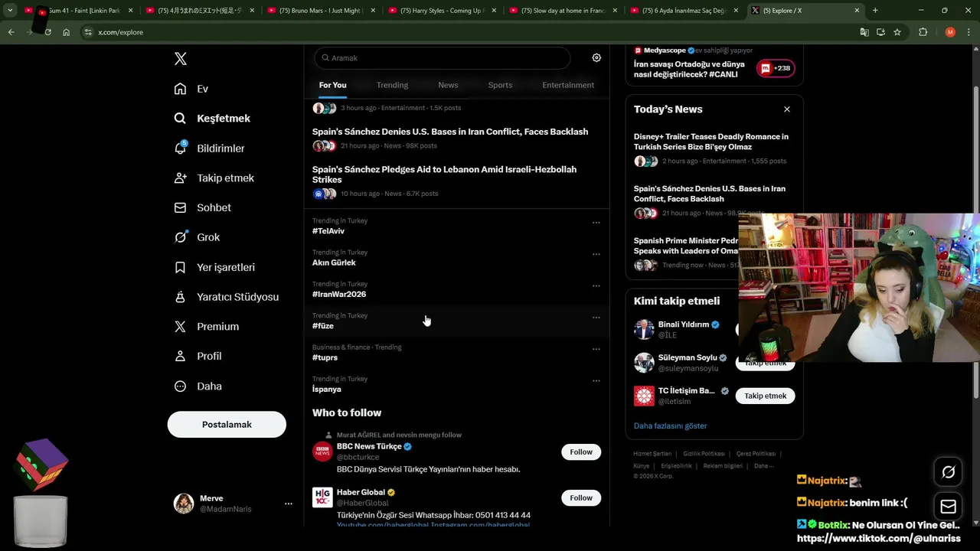The height and width of the screenshot is (551, 980).
Task: Click translate page icon in address bar
Action: coord(864,32)
